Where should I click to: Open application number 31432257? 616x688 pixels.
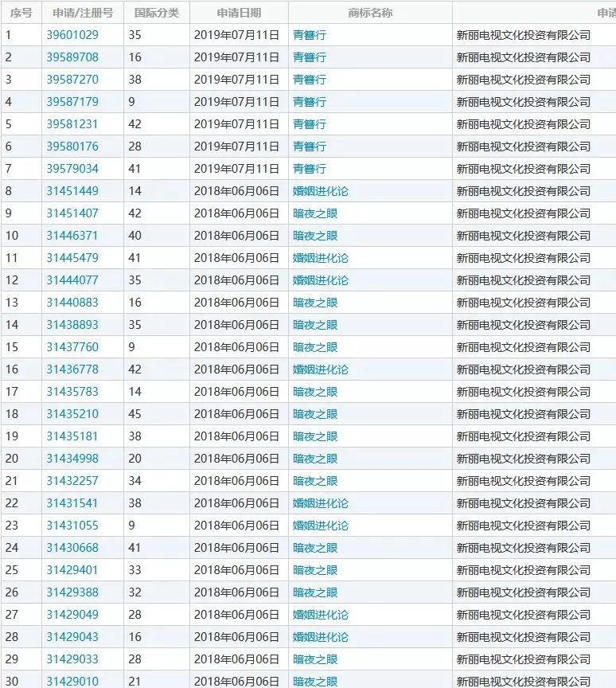pos(72,481)
